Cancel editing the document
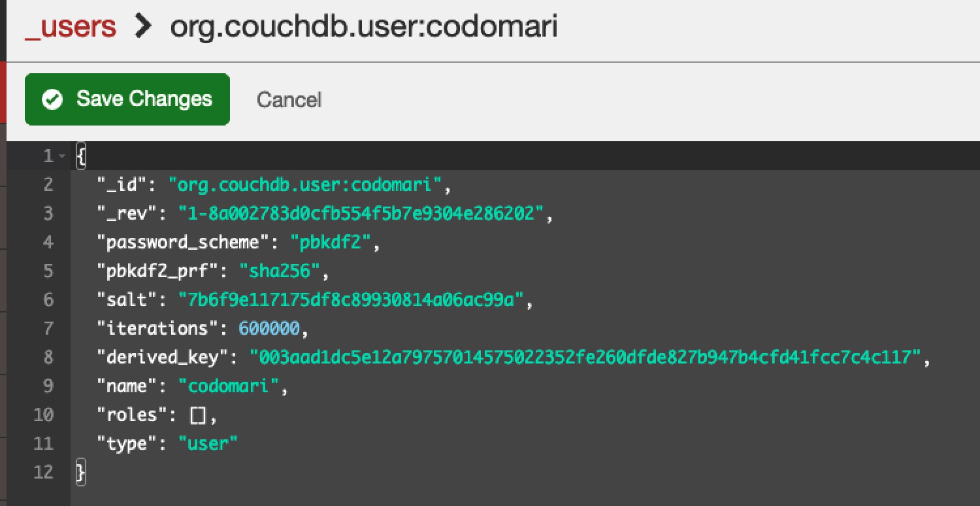Image resolution: width=980 pixels, height=506 pixels. pyautogui.click(x=289, y=99)
